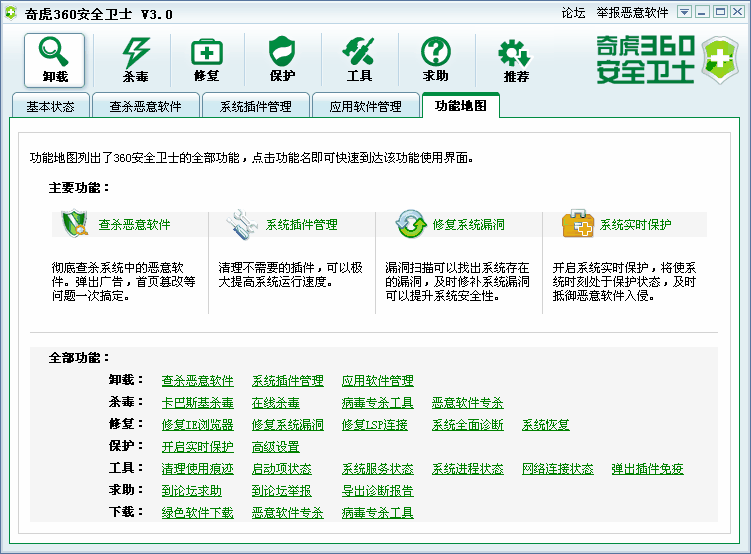The image size is (751, 554).
Task: Open the 保护 shield tool
Action: pyautogui.click(x=282, y=60)
